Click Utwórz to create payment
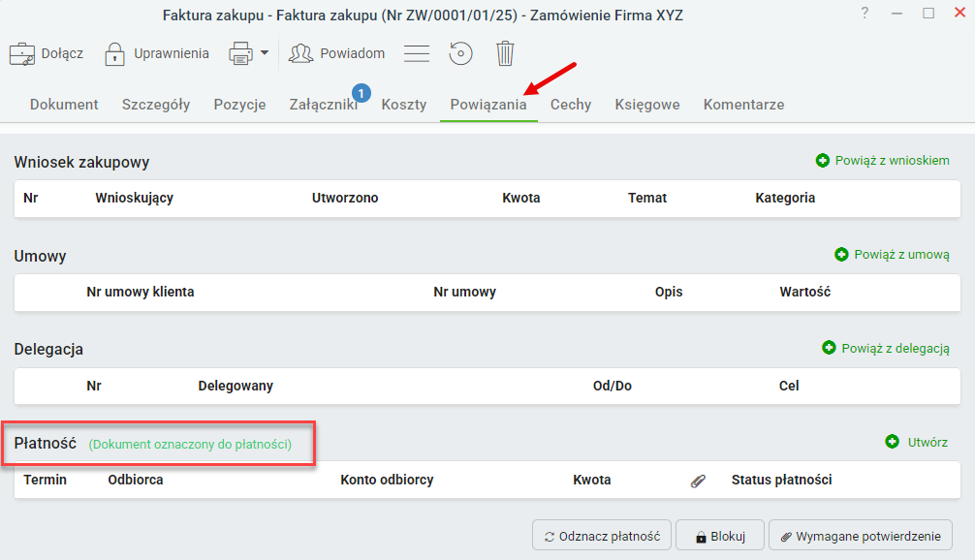Image resolution: width=975 pixels, height=560 pixels. coord(917,442)
